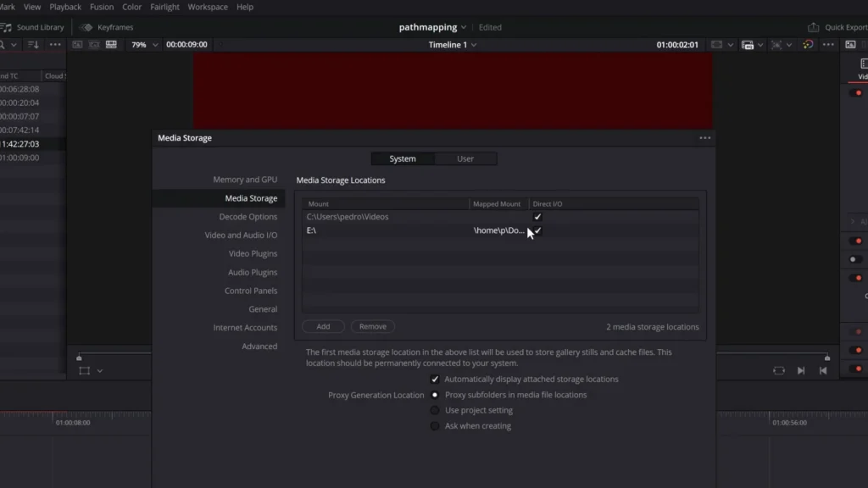Screen dimensions: 868x488
Task: Open the Workspace menu
Action: (x=208, y=7)
